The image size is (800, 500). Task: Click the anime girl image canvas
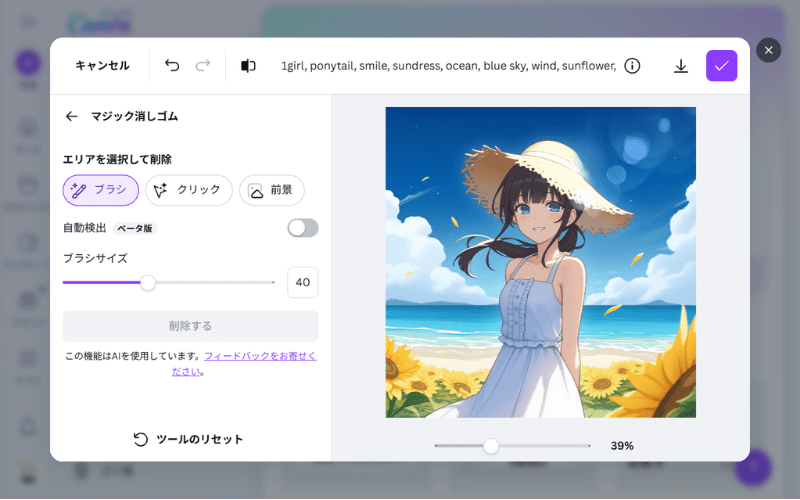(x=540, y=262)
